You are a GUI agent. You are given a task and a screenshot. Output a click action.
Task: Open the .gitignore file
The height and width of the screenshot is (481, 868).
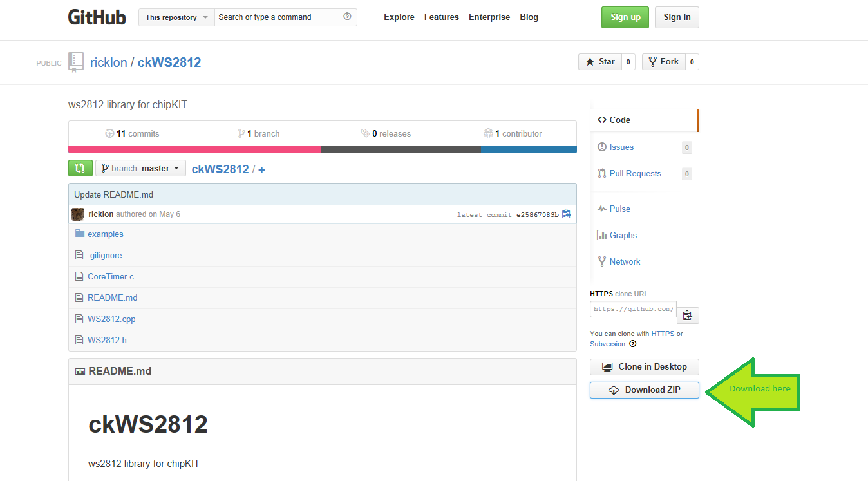[x=105, y=256]
